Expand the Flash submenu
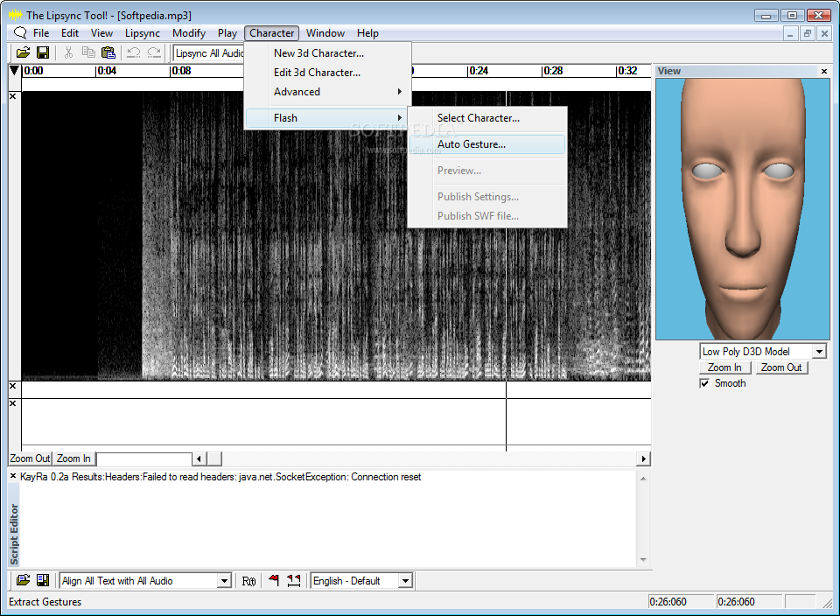The image size is (840, 616). pyautogui.click(x=328, y=118)
